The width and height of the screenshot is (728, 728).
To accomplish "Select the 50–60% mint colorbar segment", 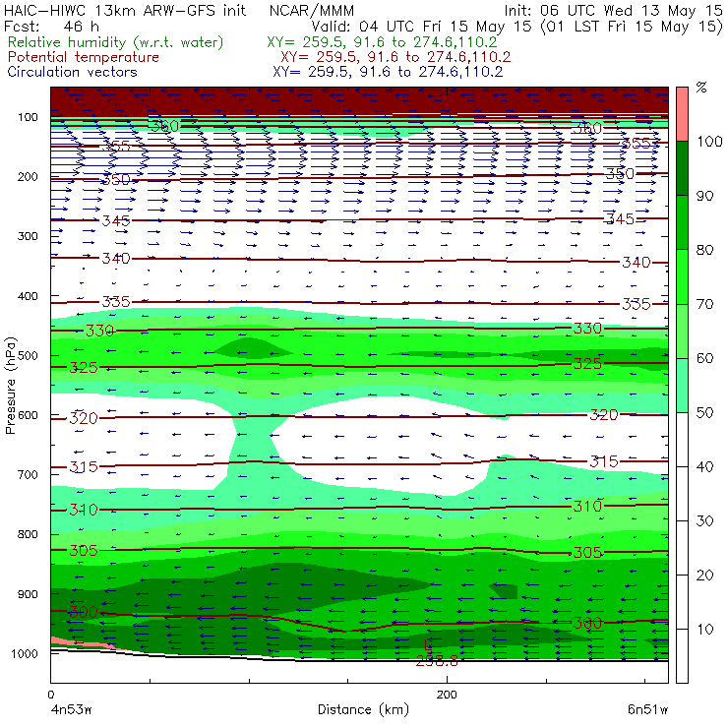I will pyautogui.click(x=682, y=386).
